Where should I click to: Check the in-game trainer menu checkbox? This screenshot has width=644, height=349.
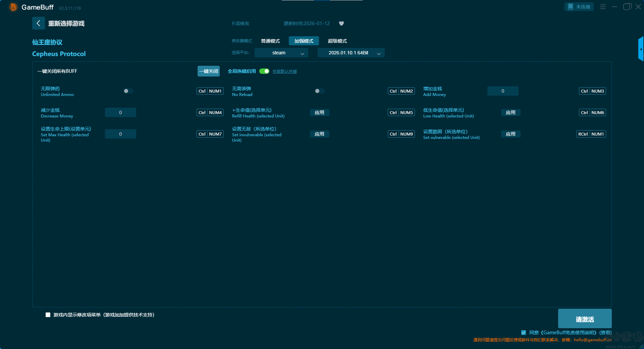(x=48, y=315)
